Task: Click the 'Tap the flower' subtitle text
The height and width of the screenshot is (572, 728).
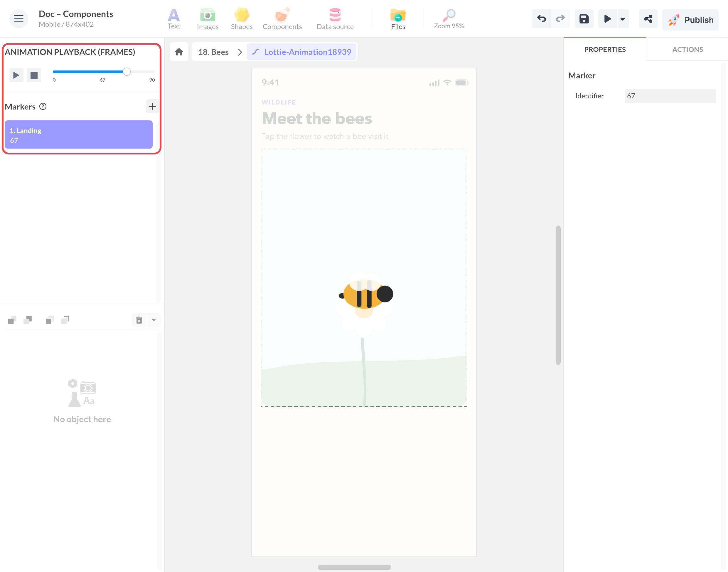Action: tap(325, 136)
